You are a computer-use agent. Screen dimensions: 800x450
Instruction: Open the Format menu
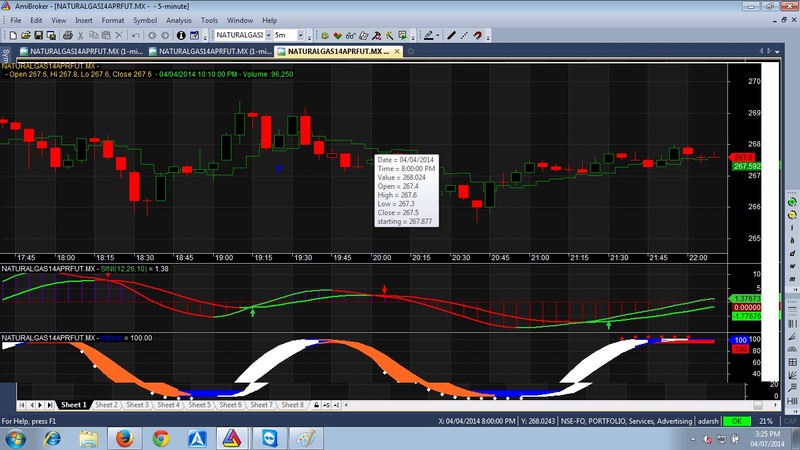[x=113, y=20]
